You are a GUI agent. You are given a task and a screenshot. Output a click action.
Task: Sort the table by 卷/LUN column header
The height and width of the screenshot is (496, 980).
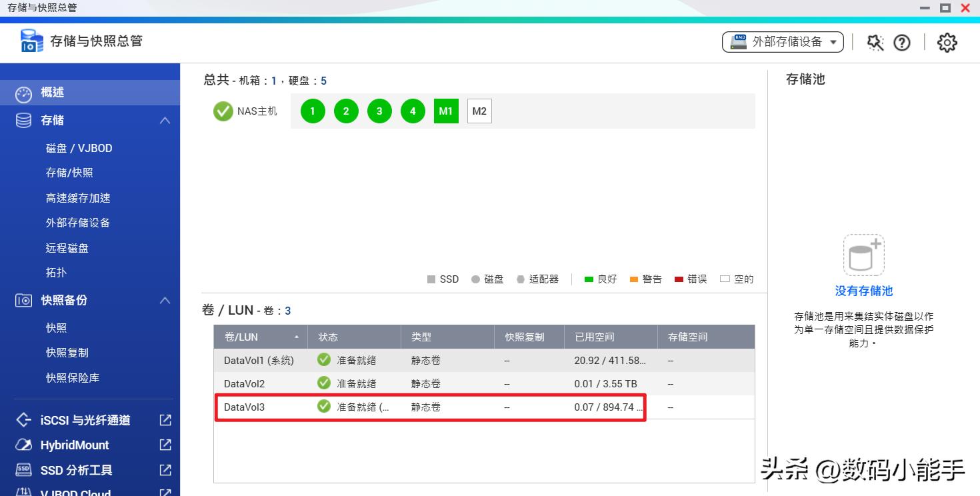[240, 337]
